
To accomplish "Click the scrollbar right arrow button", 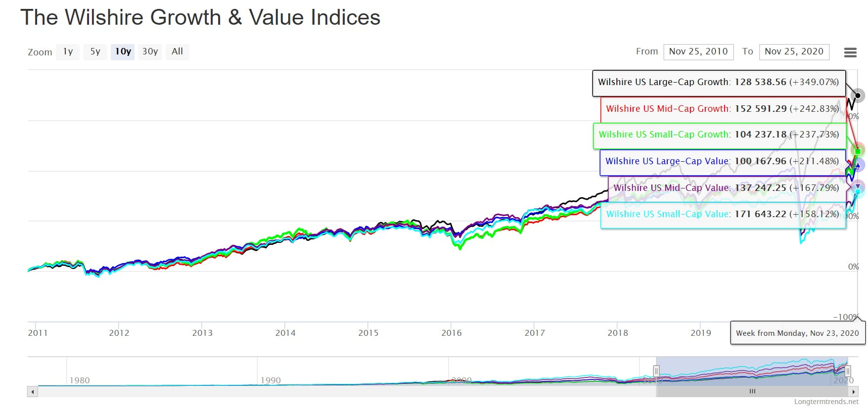I will click(853, 392).
